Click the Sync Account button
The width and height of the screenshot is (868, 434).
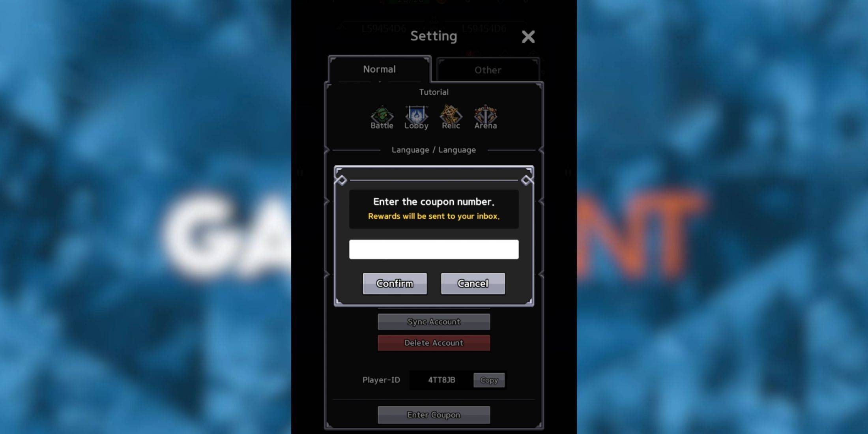coord(434,322)
